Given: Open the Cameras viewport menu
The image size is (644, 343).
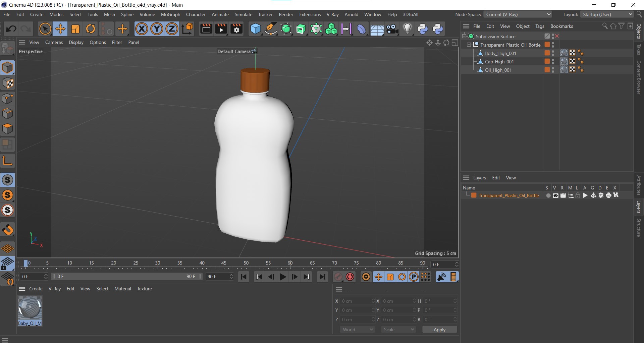Looking at the screenshot, I should (54, 42).
